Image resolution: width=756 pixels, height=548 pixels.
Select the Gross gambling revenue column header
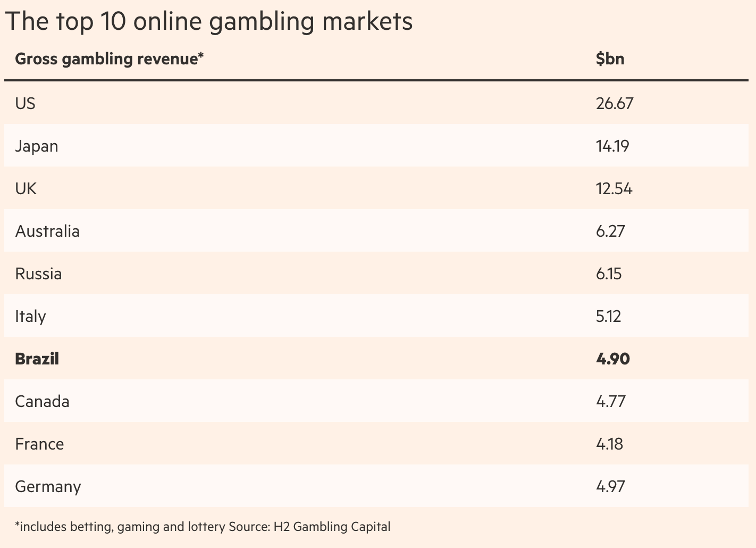[x=109, y=59]
